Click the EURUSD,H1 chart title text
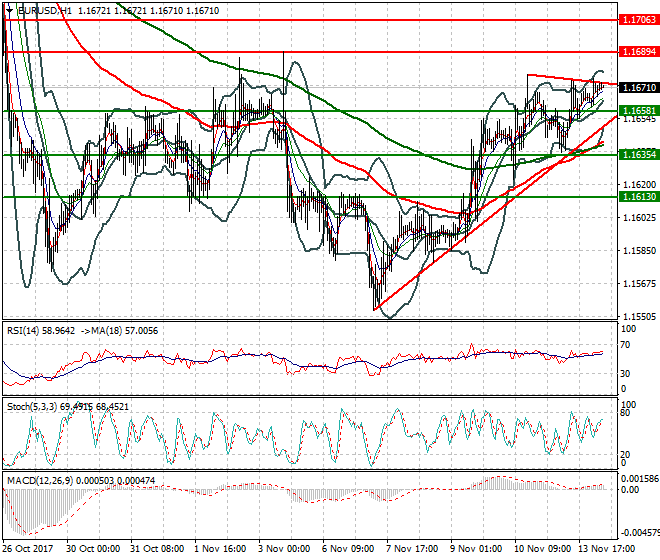Screen dimensions: 660x560 point(45,11)
